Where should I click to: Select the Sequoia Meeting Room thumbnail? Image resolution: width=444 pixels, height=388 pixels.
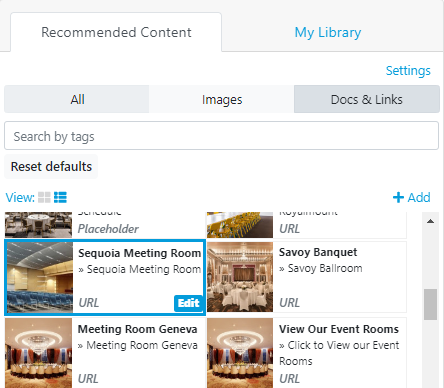point(40,277)
